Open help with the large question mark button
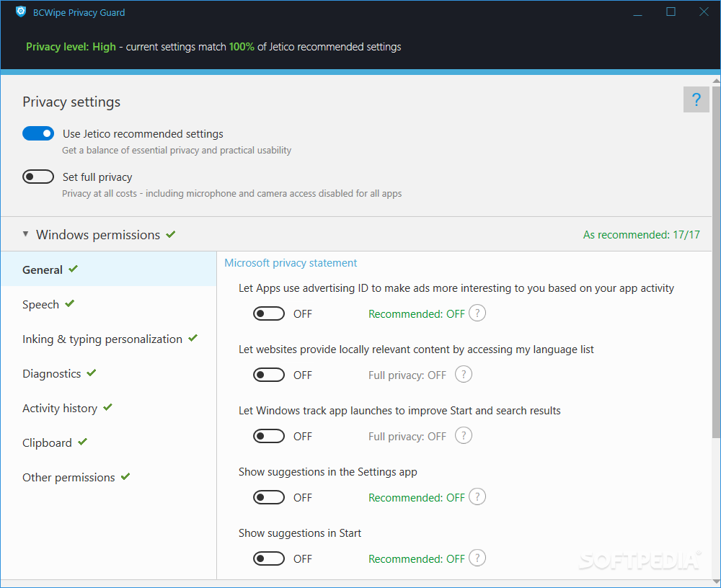Image resolution: width=721 pixels, height=588 pixels. (696, 99)
